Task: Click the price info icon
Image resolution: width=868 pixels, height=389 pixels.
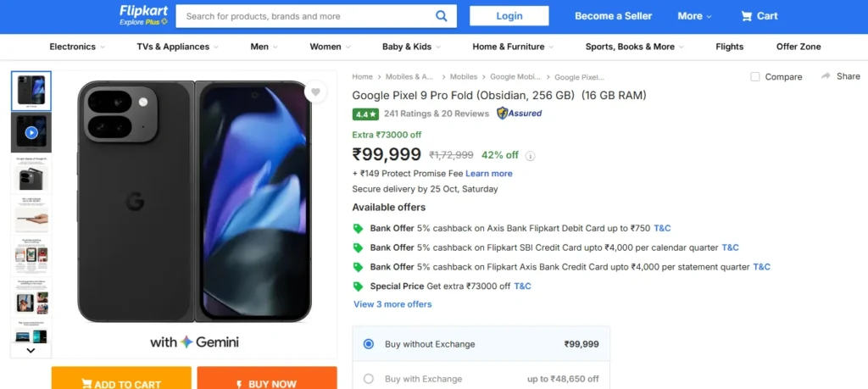Action: click(531, 156)
